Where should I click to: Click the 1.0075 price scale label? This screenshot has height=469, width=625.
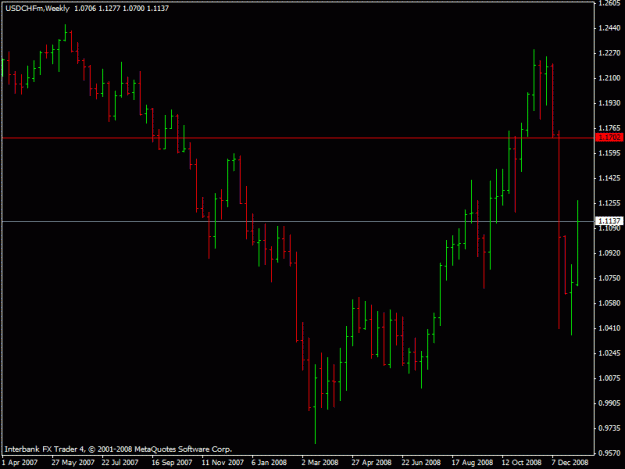609,378
